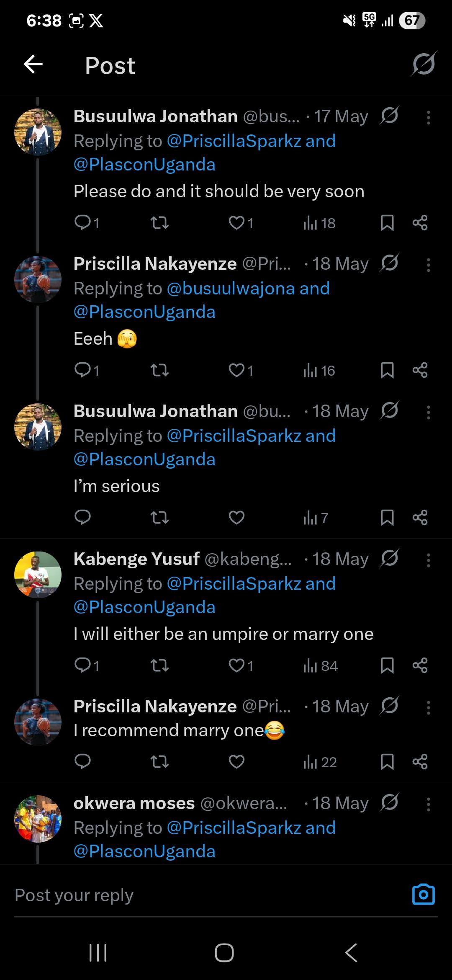Go back using the top-left arrow

[33, 64]
